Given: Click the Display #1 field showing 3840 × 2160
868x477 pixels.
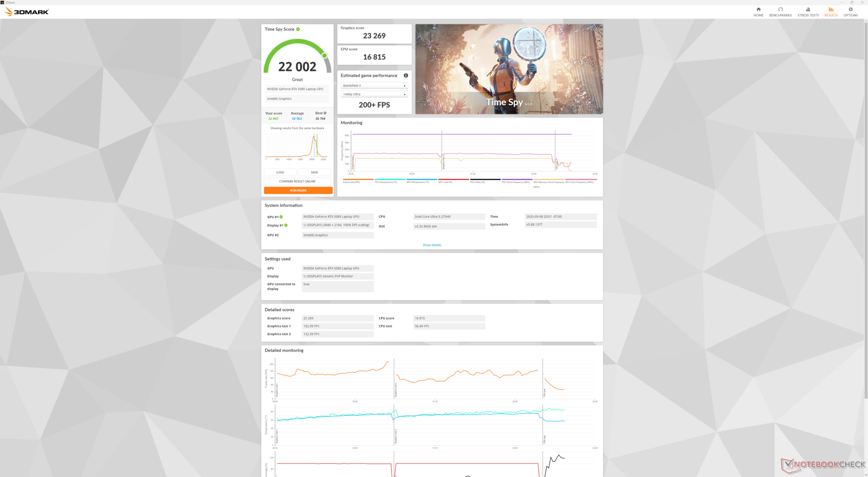Looking at the screenshot, I should click(338, 225).
